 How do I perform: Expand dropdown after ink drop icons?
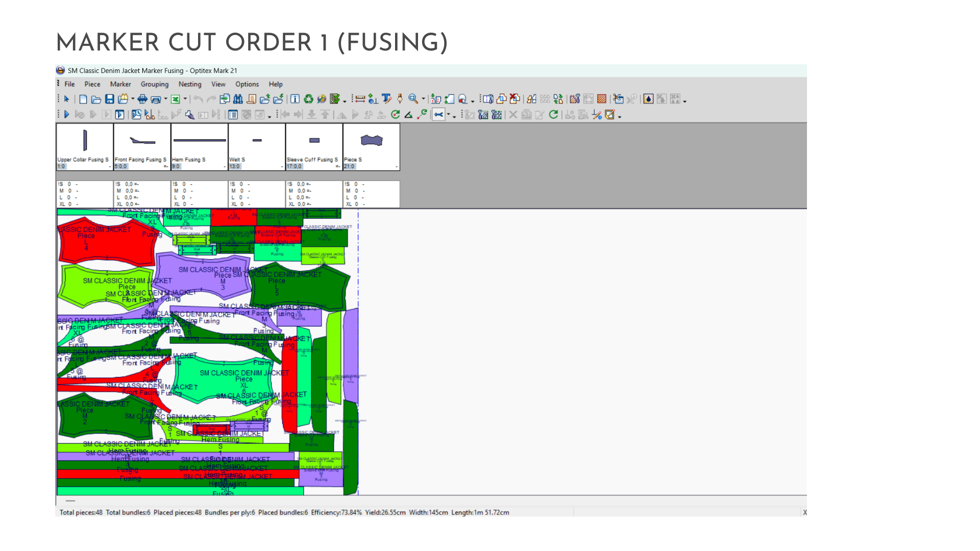point(684,101)
